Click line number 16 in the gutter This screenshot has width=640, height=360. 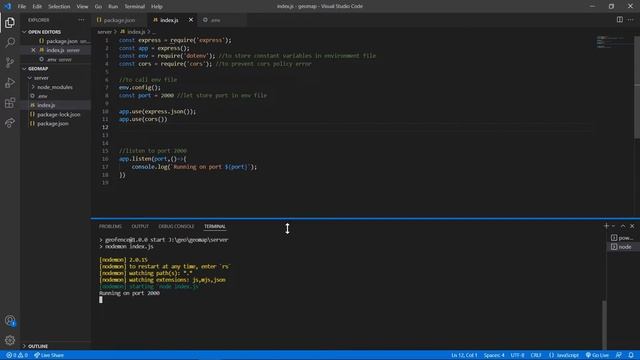point(105,159)
